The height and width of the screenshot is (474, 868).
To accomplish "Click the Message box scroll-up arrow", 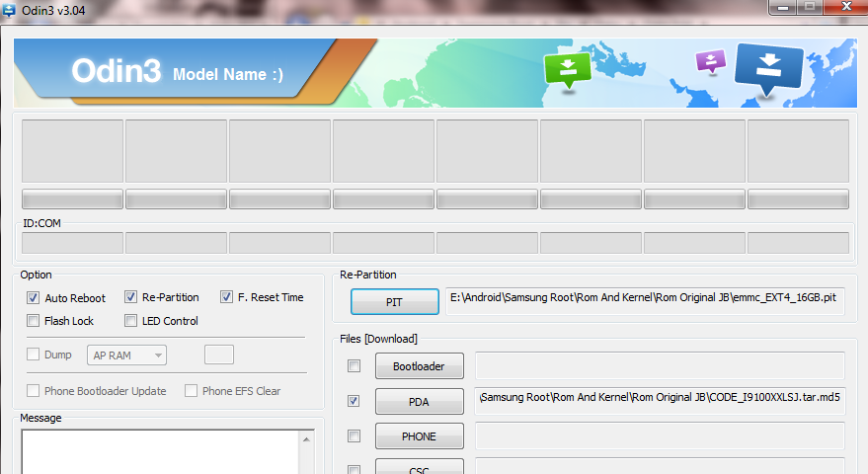I will (x=307, y=439).
